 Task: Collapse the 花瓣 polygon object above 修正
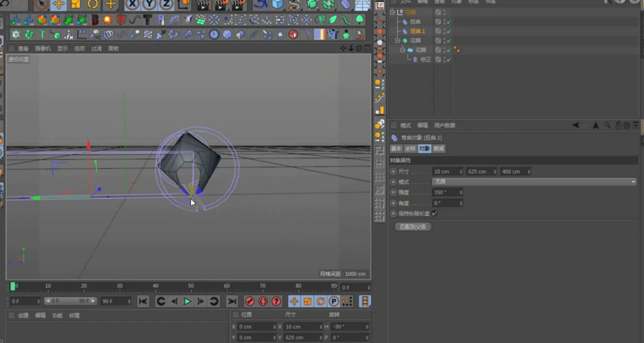tap(403, 50)
